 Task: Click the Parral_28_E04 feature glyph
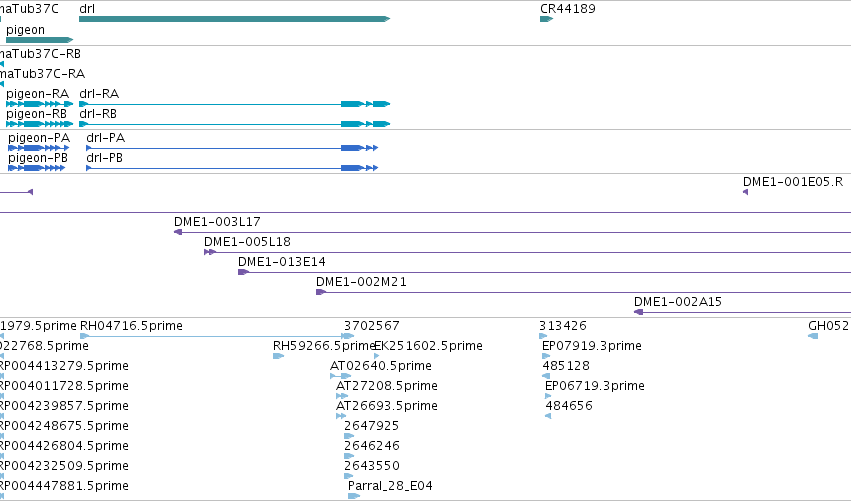pyautogui.click(x=354, y=496)
